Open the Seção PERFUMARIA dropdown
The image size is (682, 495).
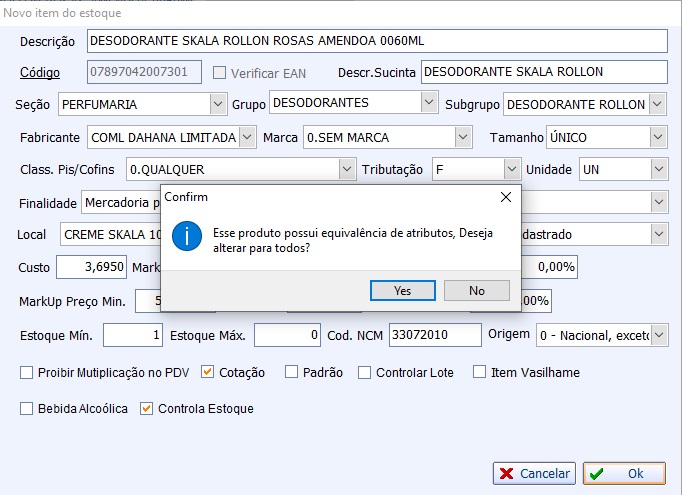point(218,104)
